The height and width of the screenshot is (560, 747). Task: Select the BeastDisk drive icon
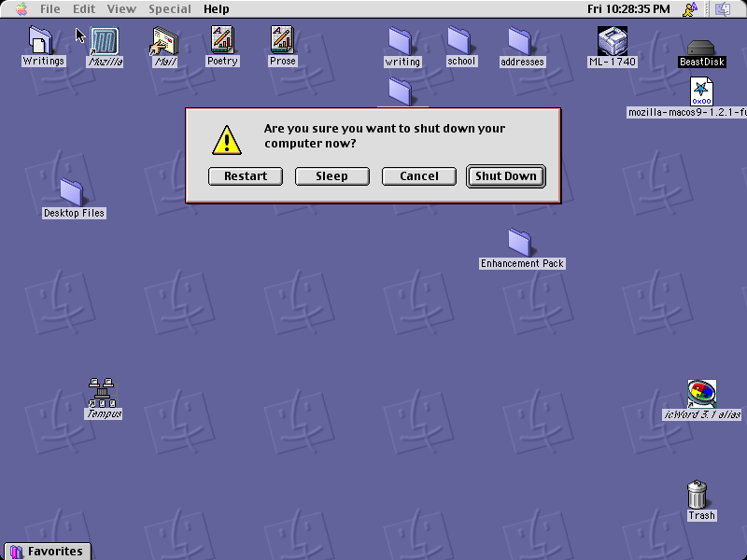[701, 48]
